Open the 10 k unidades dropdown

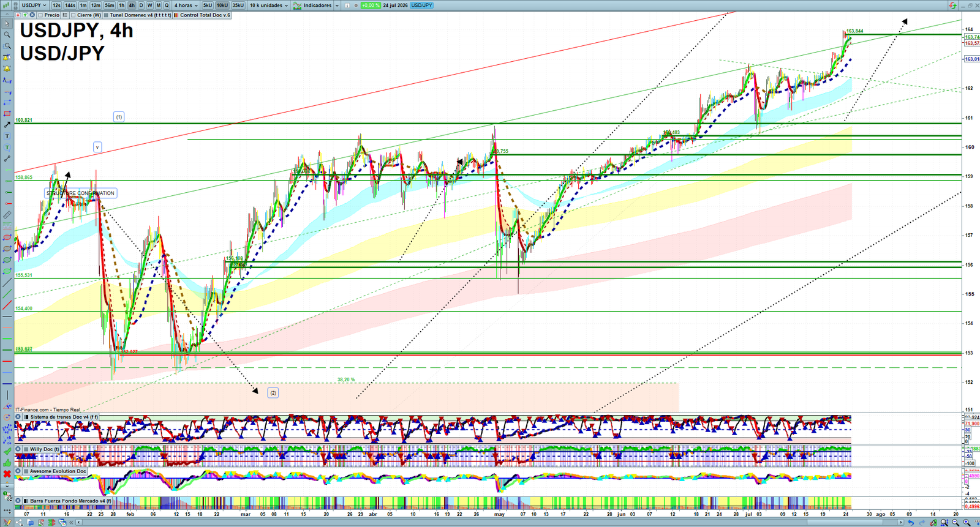(269, 6)
